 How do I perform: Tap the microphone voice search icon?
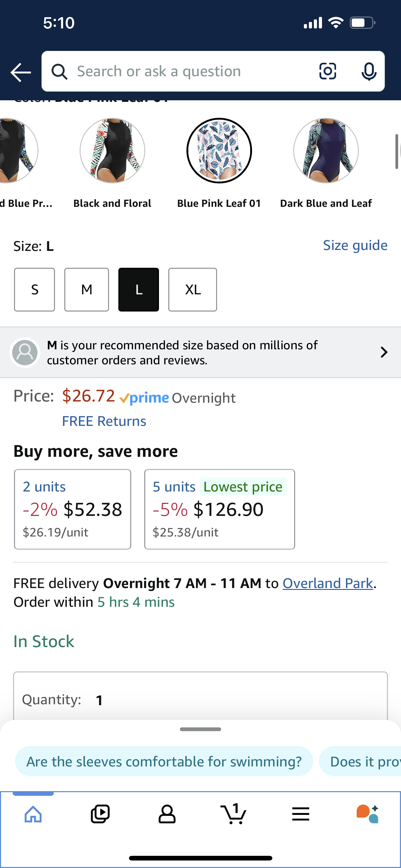(369, 72)
